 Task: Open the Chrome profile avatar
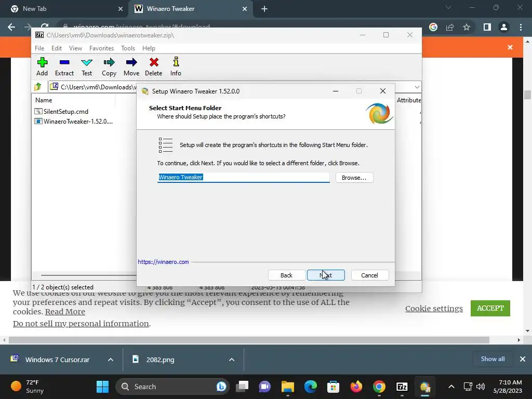504,27
